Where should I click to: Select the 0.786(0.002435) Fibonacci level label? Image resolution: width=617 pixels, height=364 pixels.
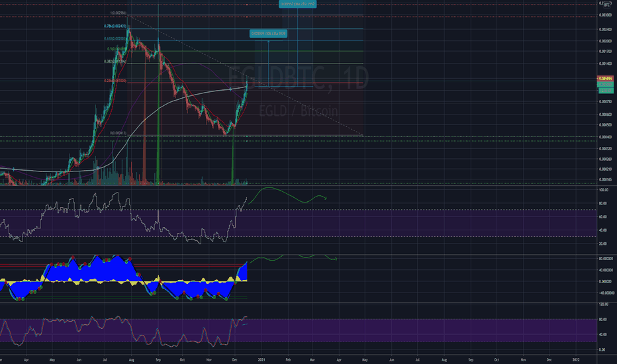click(115, 26)
